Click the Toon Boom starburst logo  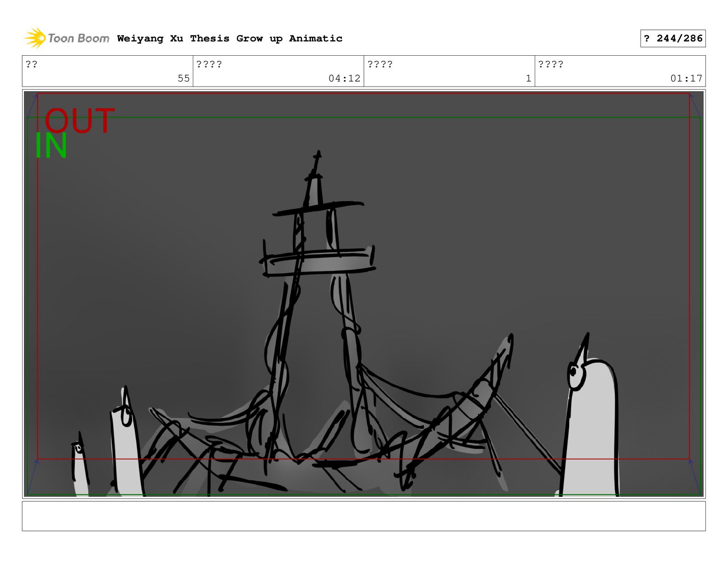point(35,38)
